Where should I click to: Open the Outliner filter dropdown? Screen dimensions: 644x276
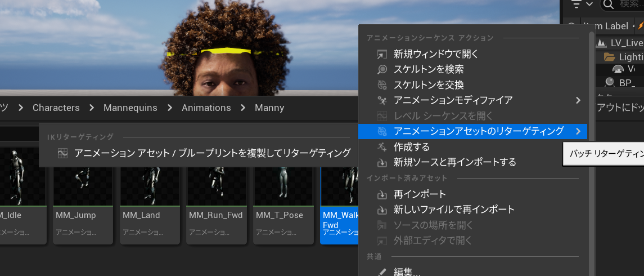(x=582, y=5)
